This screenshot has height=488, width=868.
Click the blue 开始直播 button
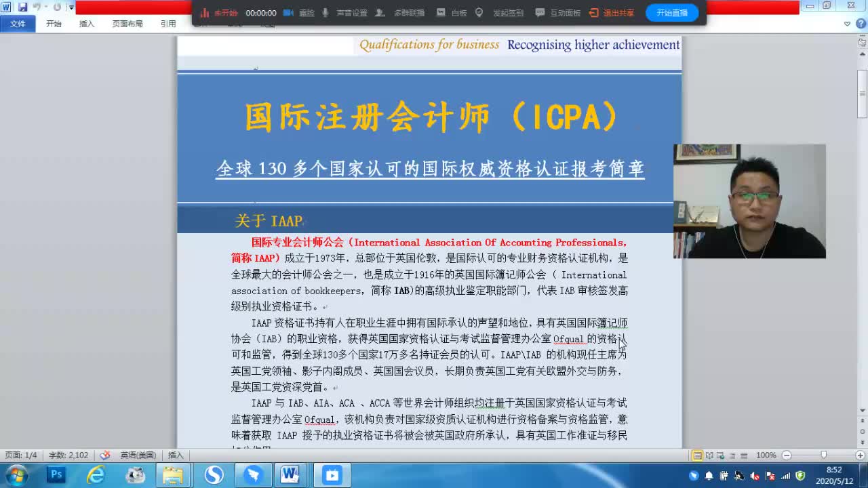672,13
